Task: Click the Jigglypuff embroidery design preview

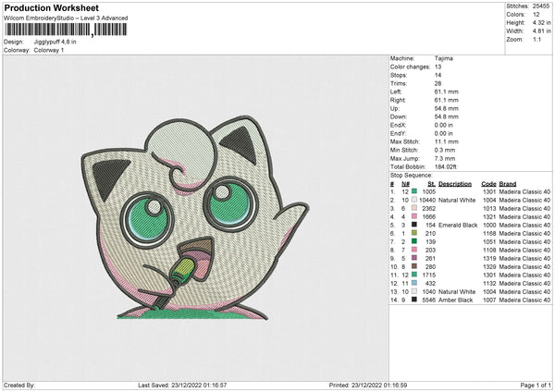Action: (x=195, y=217)
